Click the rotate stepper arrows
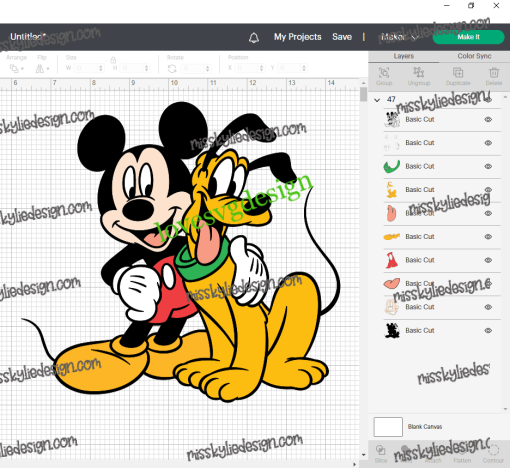Viewport: 510px width, 468px height. (207, 69)
